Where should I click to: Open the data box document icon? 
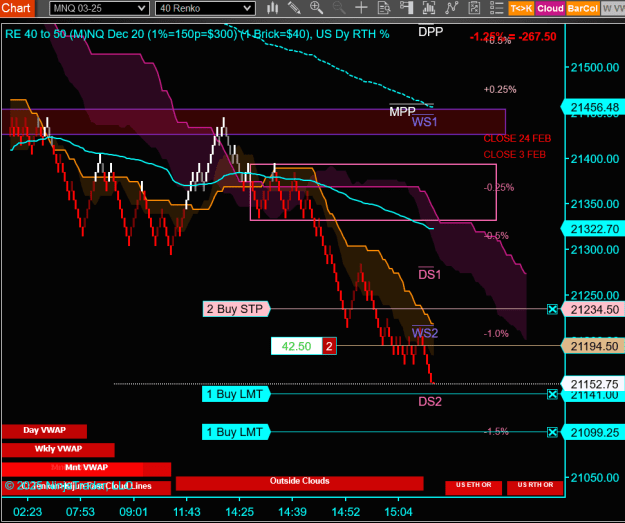[384, 8]
